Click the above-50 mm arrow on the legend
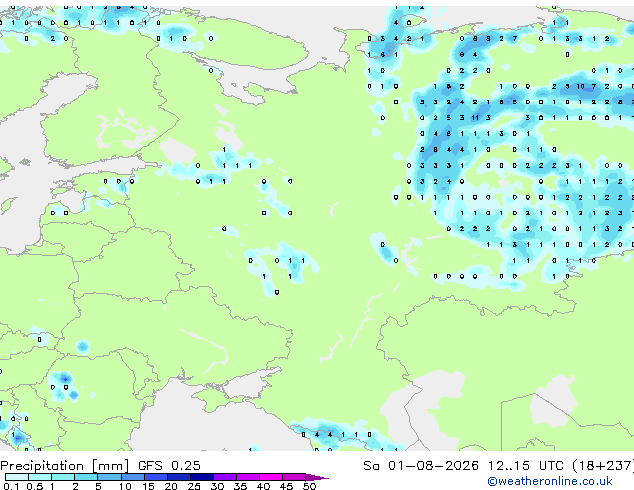This screenshot has height=490, width=634. point(317,477)
